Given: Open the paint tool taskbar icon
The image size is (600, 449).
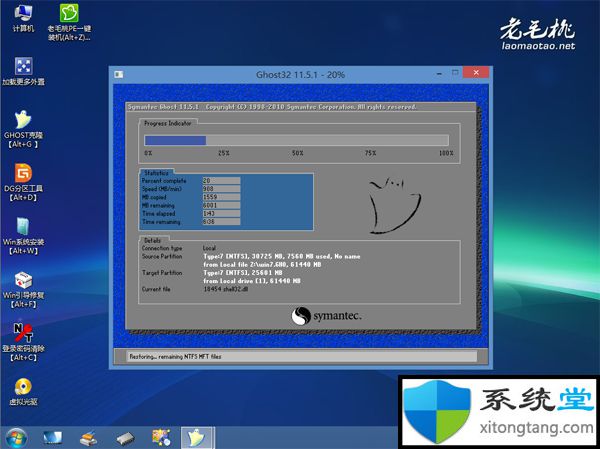Looking at the screenshot, I should pos(89,438).
